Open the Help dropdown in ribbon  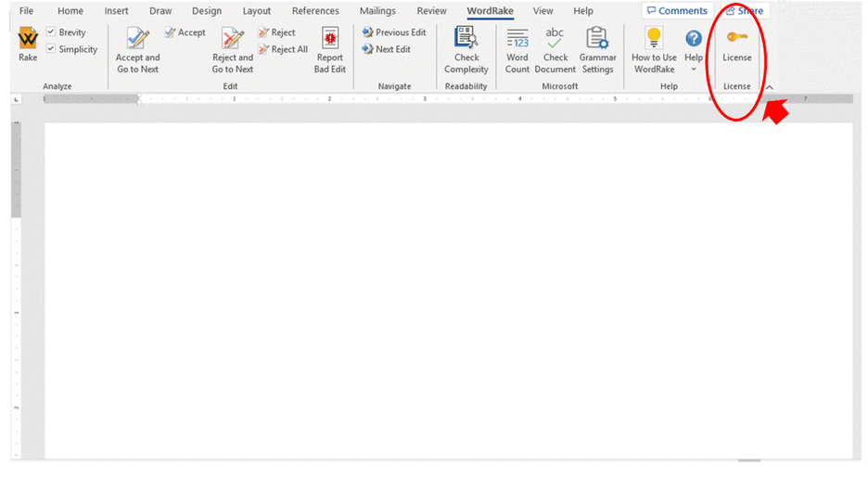[x=694, y=50]
